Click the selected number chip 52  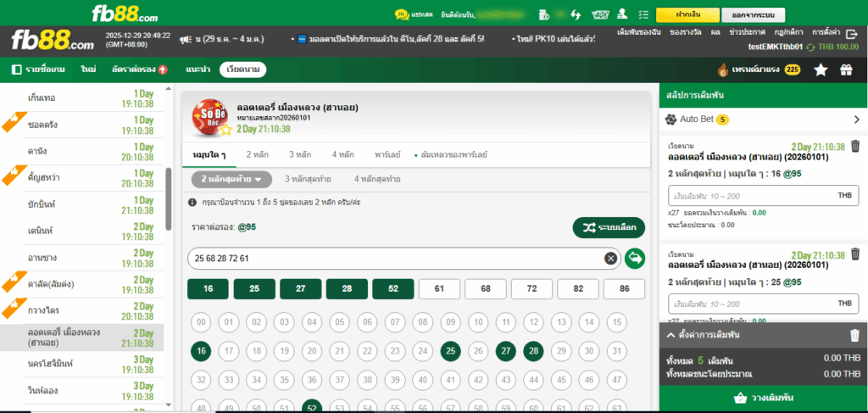coord(393,289)
